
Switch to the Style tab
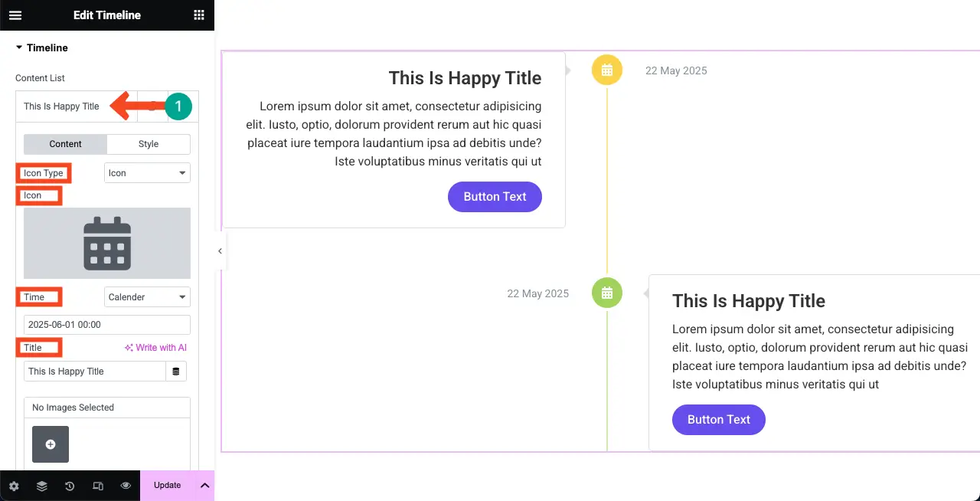(149, 144)
